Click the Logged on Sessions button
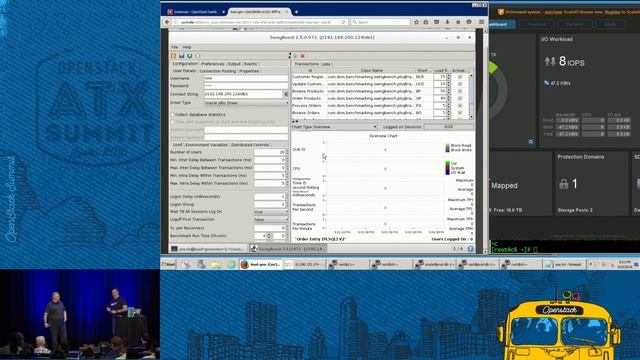This screenshot has height=360, width=640. coord(402,127)
